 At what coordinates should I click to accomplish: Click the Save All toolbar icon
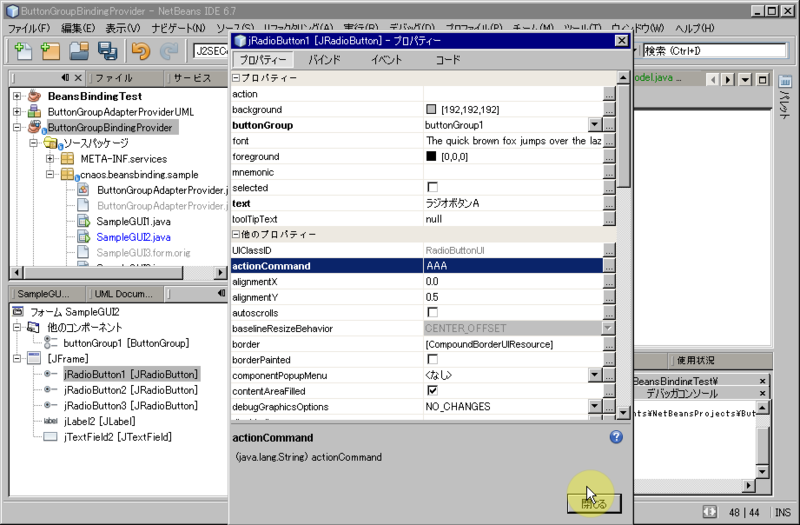point(108,51)
